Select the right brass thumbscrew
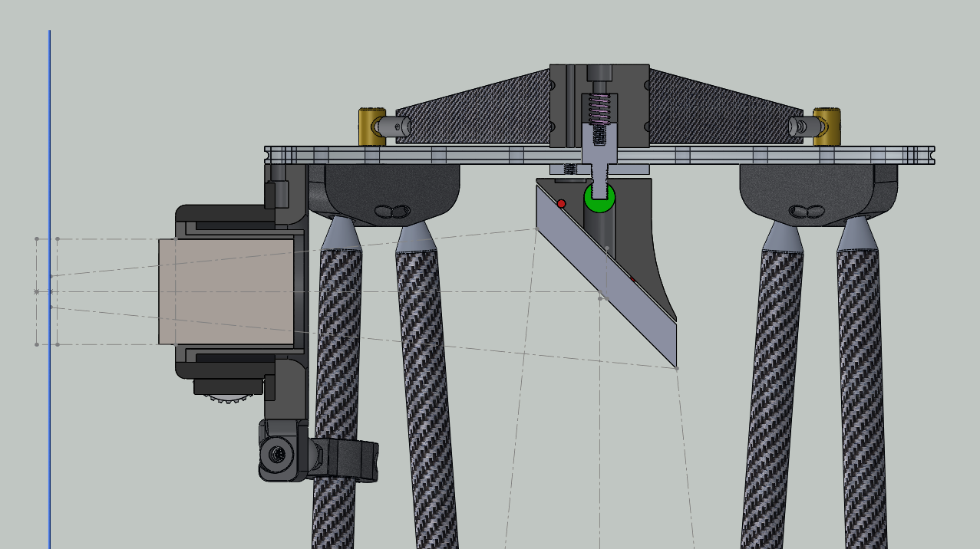Image resolution: width=980 pixels, height=549 pixels. click(827, 127)
